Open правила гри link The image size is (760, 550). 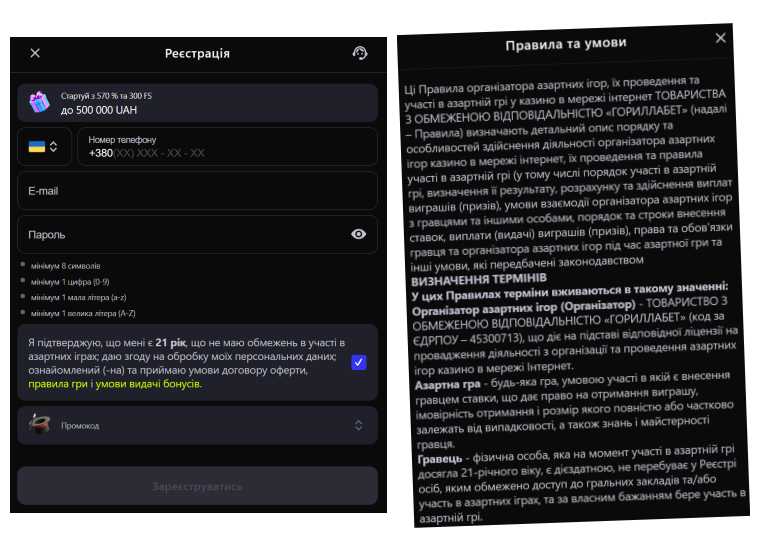[58, 384]
